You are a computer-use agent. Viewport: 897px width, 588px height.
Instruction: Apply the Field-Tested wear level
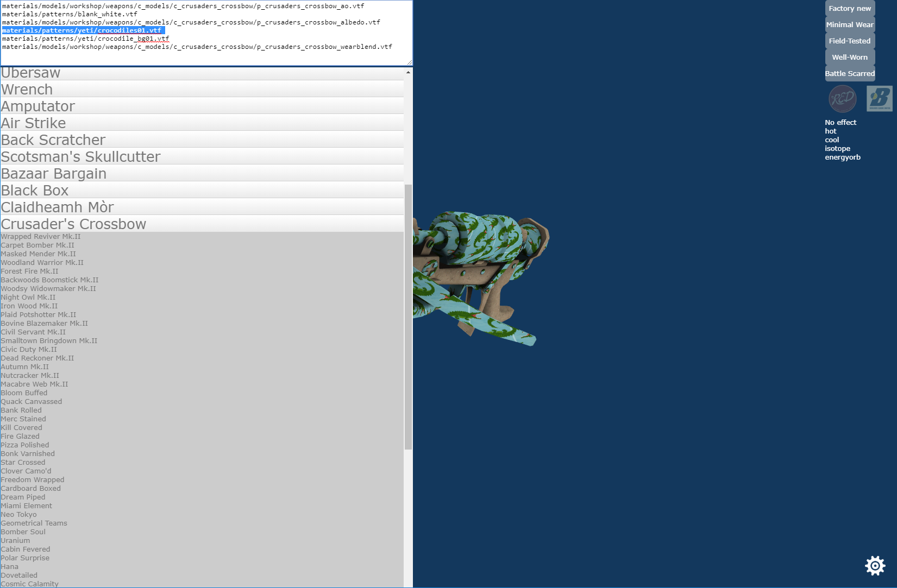click(x=850, y=41)
